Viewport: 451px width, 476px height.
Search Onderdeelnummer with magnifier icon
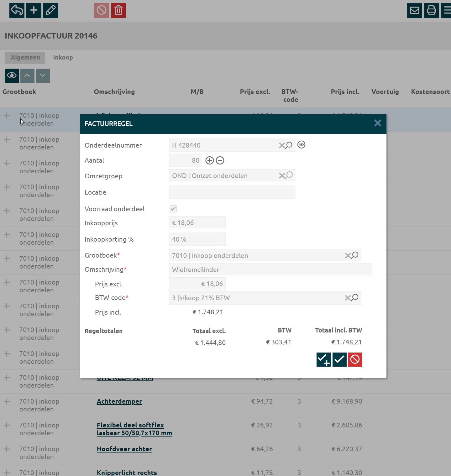click(x=289, y=145)
